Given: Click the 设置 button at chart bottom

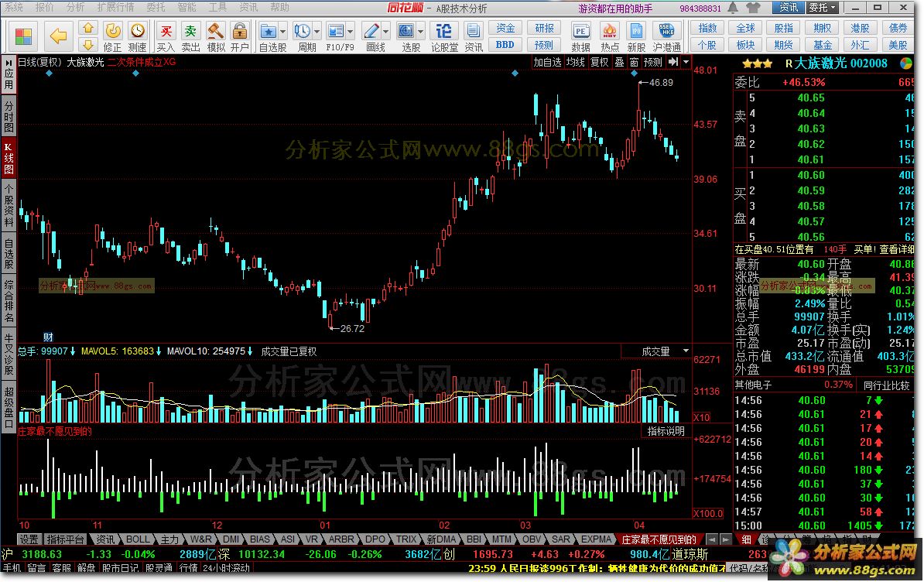Looking at the screenshot, I should coord(29,539).
